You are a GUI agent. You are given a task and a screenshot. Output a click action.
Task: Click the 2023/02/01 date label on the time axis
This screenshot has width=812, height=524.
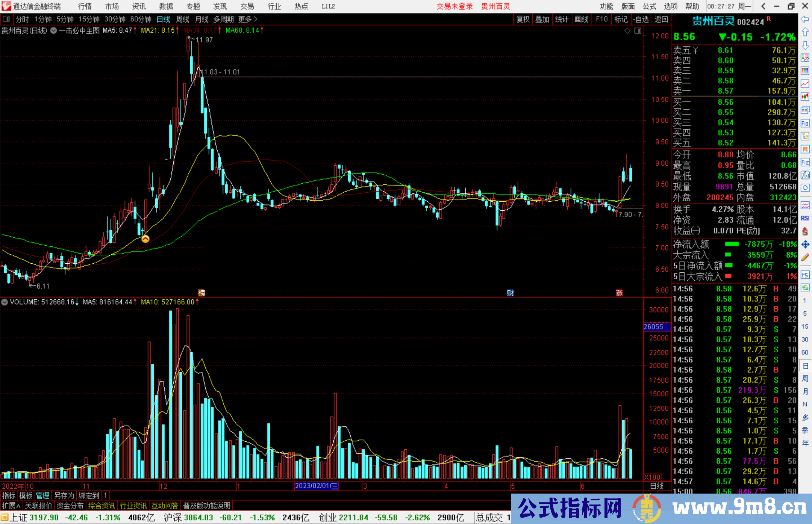point(316,486)
